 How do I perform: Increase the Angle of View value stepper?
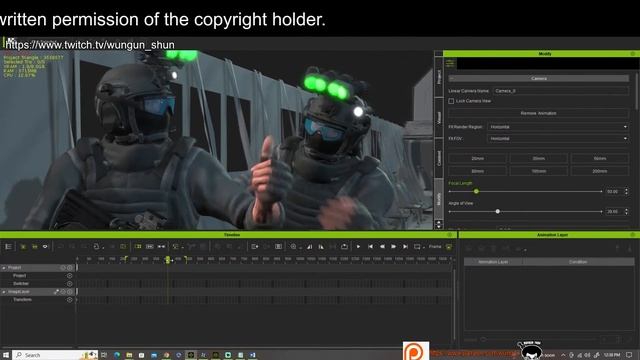click(x=627, y=210)
